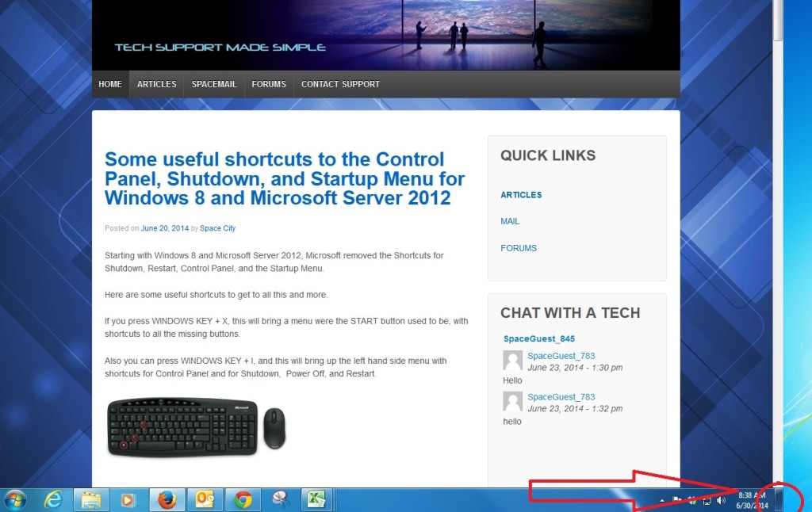This screenshot has width=812, height=512.
Task: Open the Action Center flag tray icon
Action: [x=677, y=501]
